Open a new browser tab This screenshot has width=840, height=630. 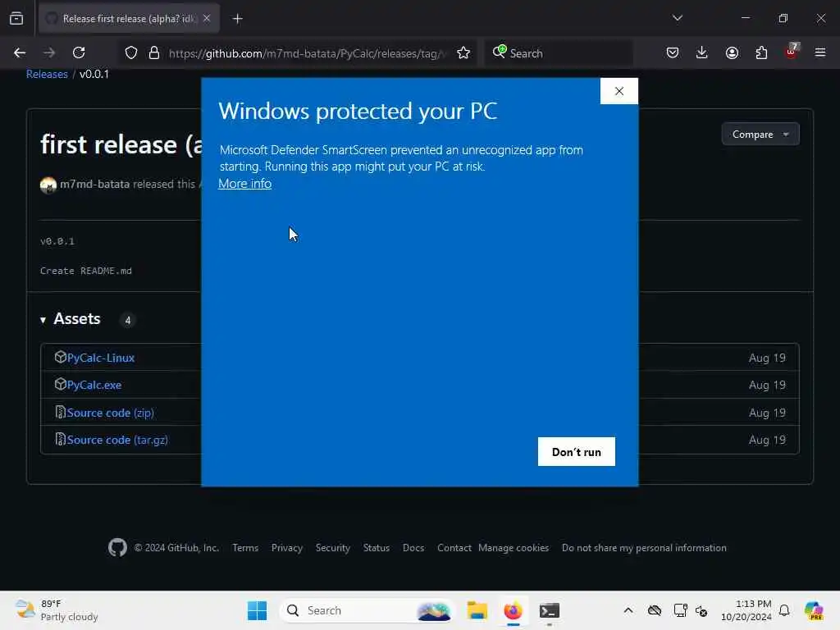coord(238,19)
